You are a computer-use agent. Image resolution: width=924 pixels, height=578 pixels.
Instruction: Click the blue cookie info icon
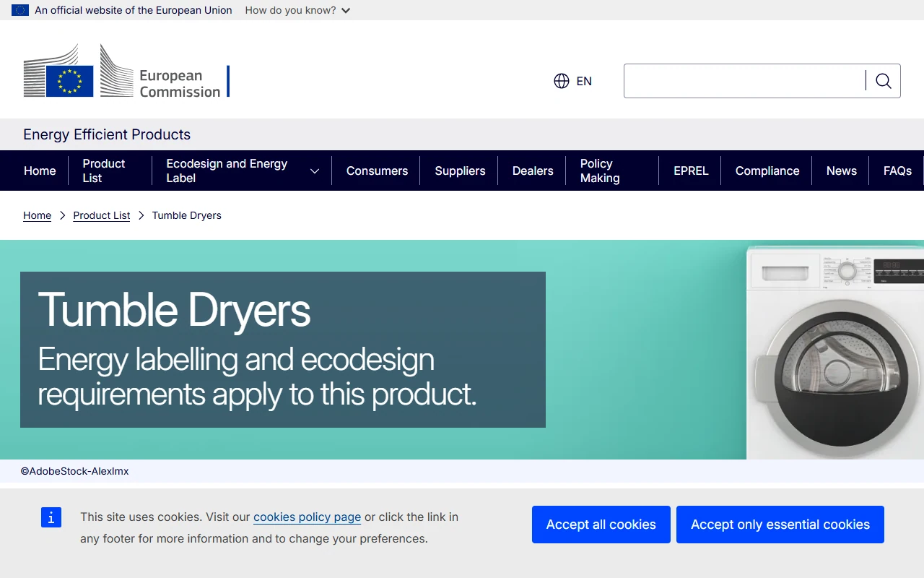pyautogui.click(x=51, y=517)
